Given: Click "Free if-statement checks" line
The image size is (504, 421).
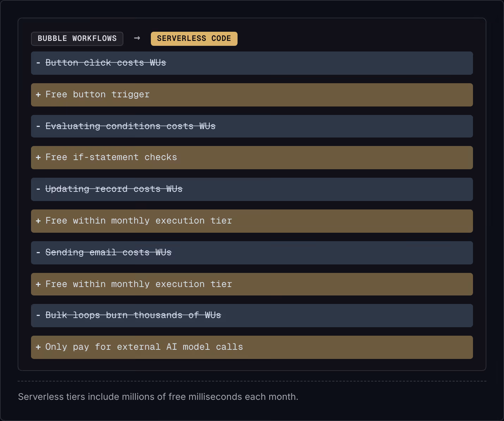Looking at the screenshot, I should (x=252, y=158).
